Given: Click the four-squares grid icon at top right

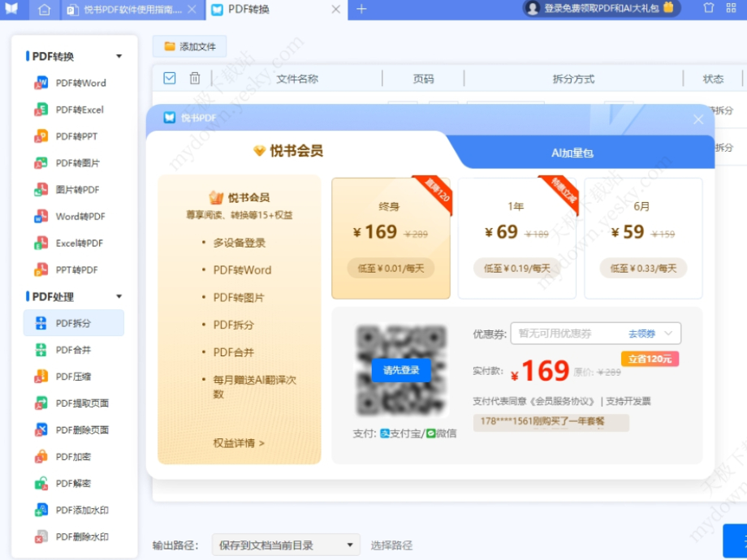Looking at the screenshot, I should coord(731,7).
